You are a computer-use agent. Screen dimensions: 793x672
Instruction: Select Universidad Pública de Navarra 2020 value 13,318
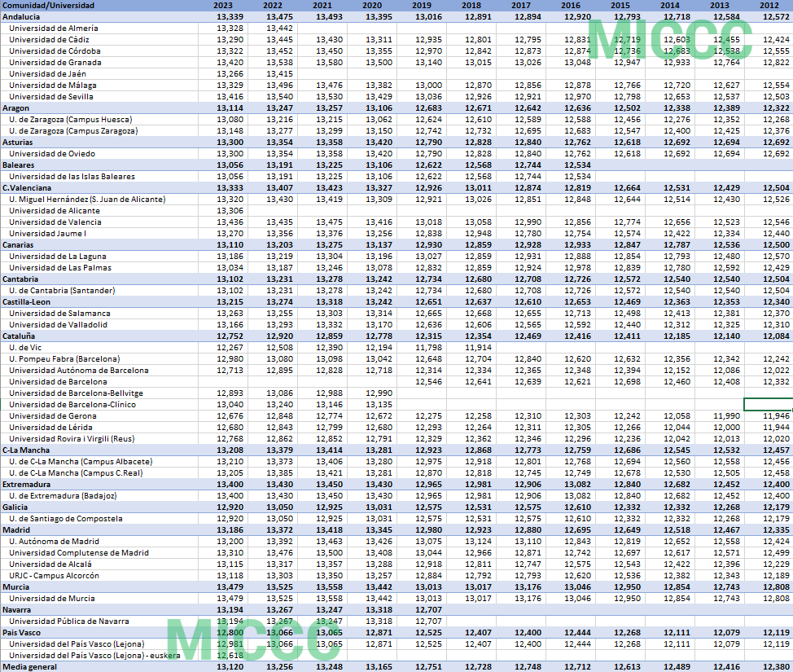379,621
